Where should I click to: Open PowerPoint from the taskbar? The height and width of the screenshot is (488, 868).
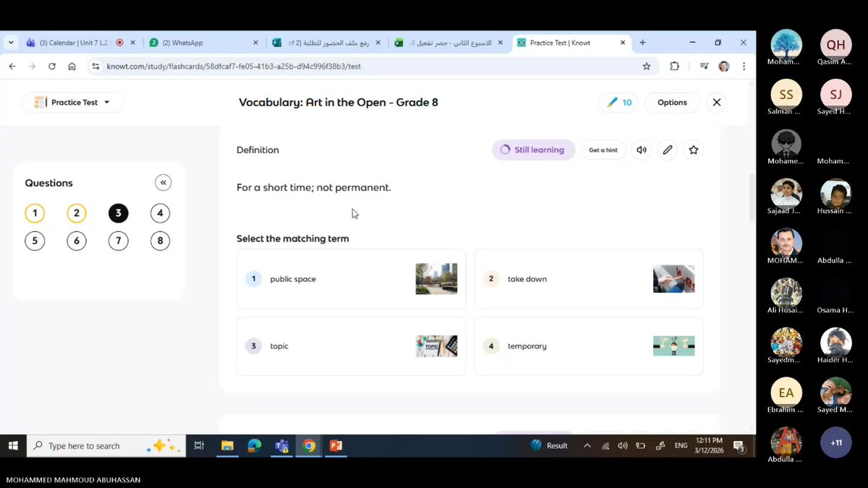click(x=336, y=445)
